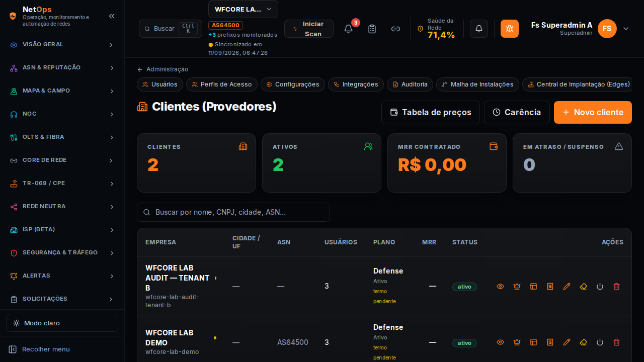Click eraser icon in WFCORE LAB DEMO row
Viewport: 644px width, 362px height.
[583, 342]
